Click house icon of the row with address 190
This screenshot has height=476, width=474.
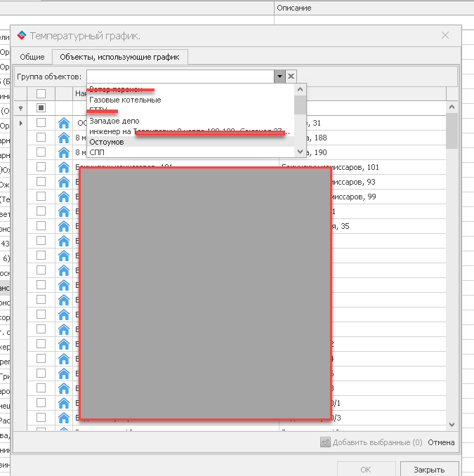[65, 152]
